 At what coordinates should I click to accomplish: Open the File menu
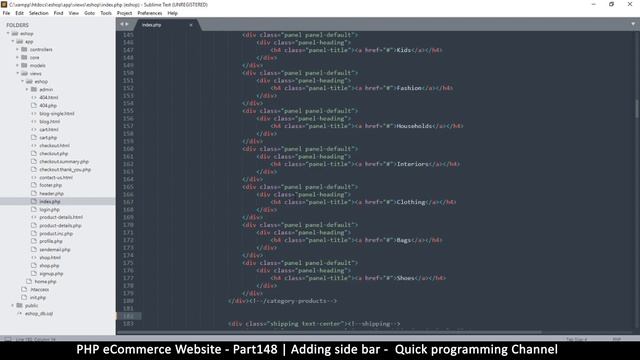click(6, 13)
